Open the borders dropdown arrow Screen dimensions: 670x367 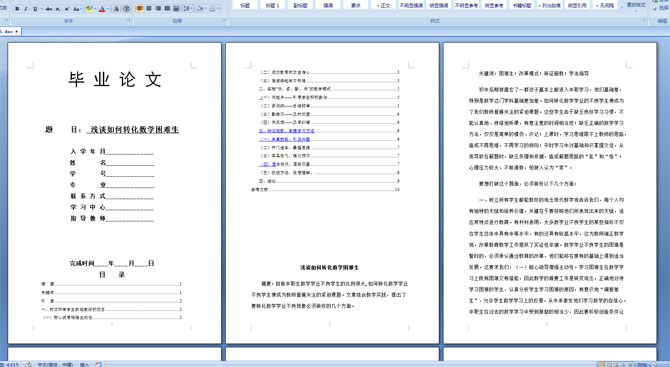tap(218, 9)
